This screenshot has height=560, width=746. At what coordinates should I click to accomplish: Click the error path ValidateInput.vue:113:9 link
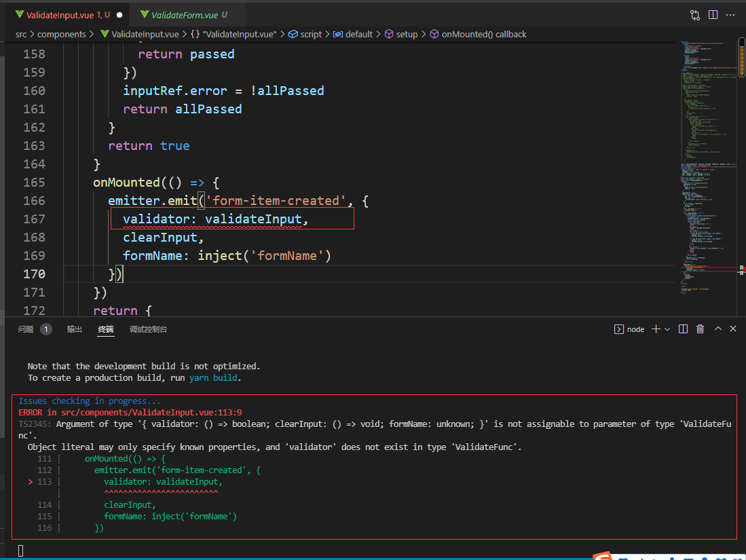(x=151, y=412)
